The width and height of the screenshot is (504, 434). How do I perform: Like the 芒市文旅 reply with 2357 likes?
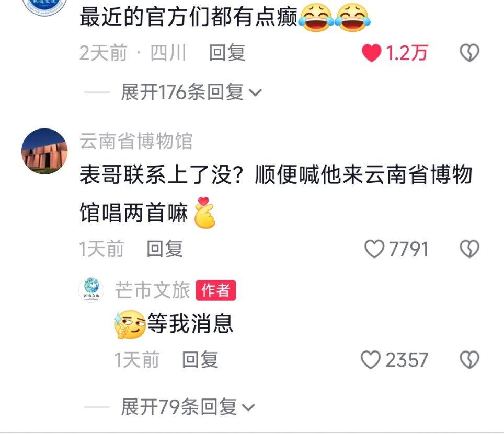click(x=370, y=359)
